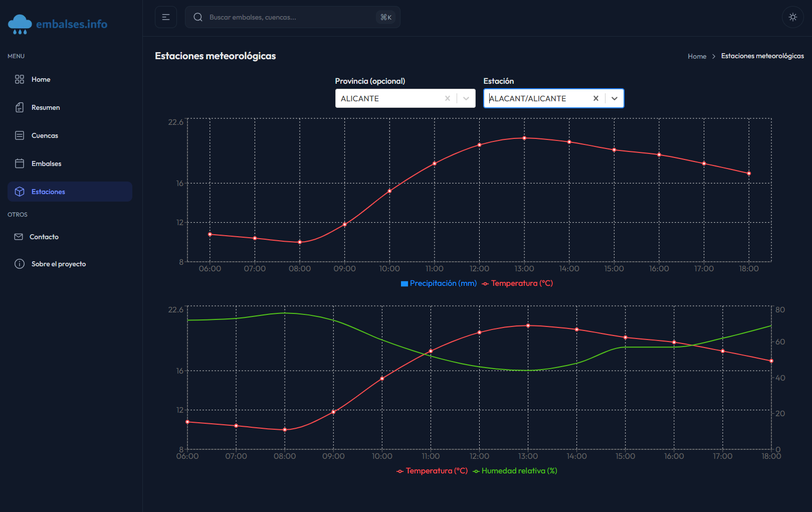This screenshot has height=512, width=812.
Task: Toggle light/dark theme sun icon
Action: [792, 17]
